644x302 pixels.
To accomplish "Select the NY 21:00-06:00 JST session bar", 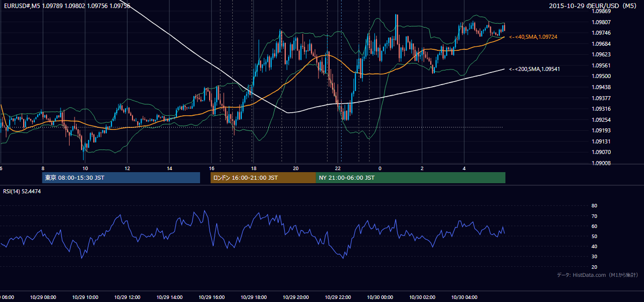I will coord(411,178).
